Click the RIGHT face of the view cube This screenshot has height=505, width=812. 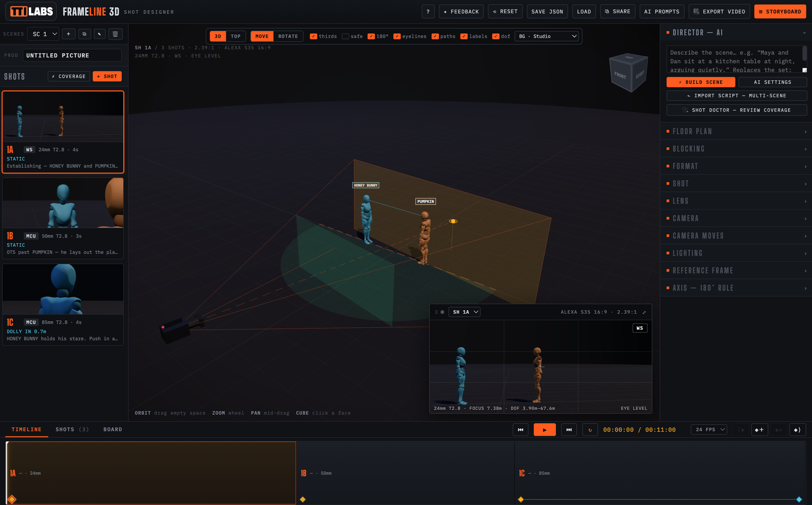(640, 74)
